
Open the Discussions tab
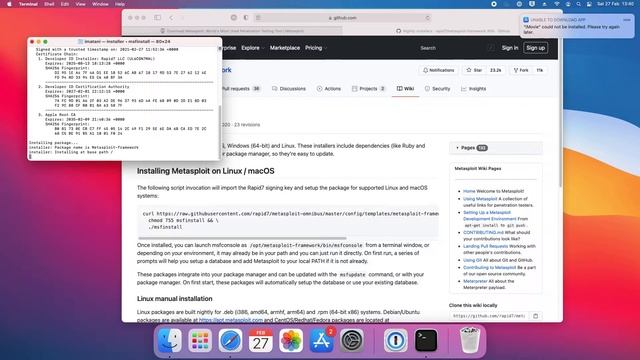pos(289,89)
